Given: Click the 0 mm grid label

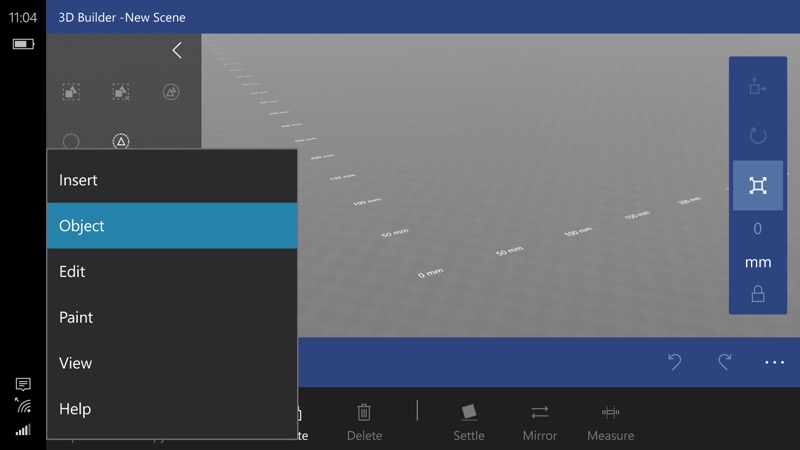Looking at the screenshot, I should (431, 273).
